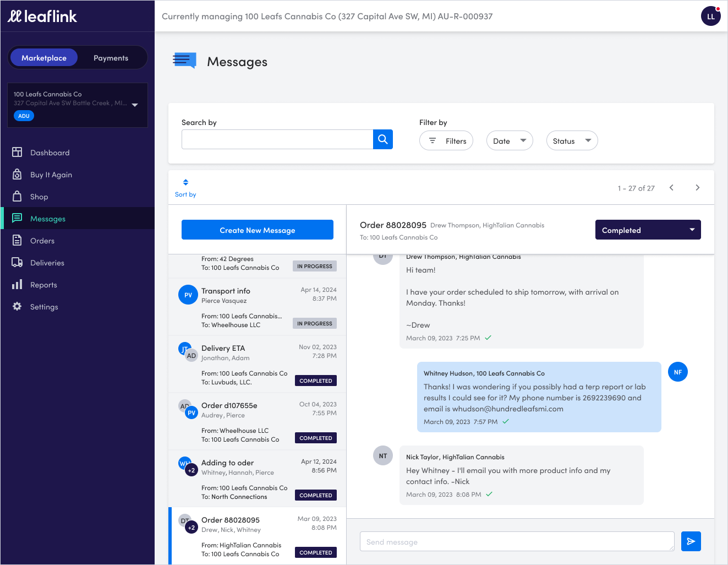This screenshot has width=728, height=565.
Task: Click the Send message text box
Action: click(517, 541)
